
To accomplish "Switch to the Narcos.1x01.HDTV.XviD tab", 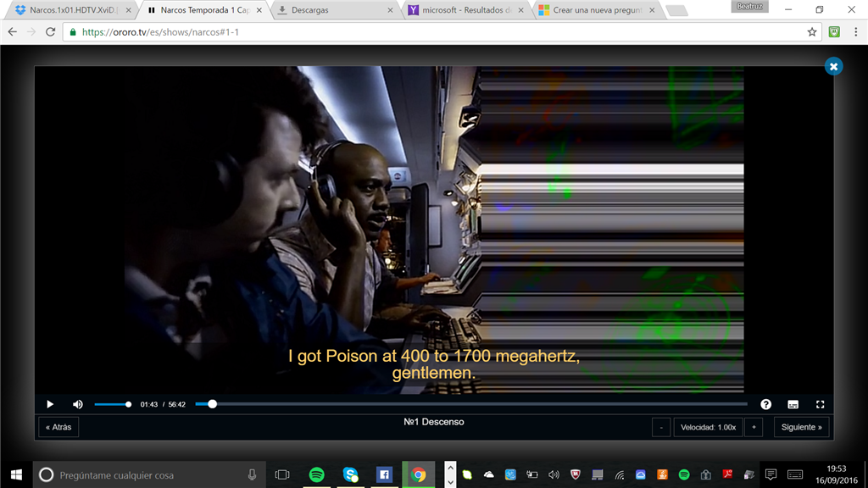I will pyautogui.click(x=72, y=10).
